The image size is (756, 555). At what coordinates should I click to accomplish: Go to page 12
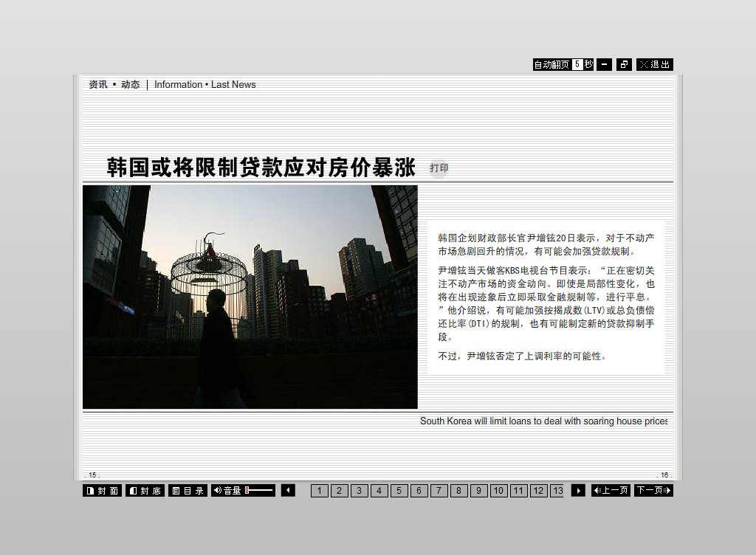click(x=538, y=491)
